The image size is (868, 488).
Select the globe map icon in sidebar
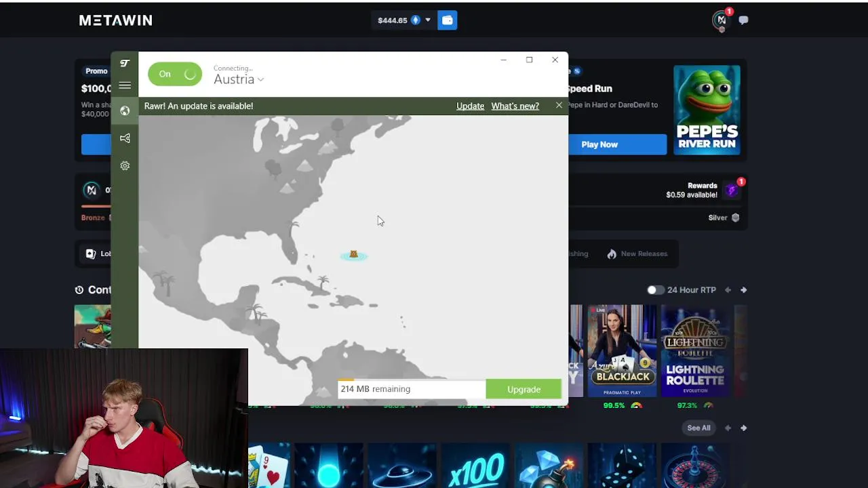[x=125, y=111]
